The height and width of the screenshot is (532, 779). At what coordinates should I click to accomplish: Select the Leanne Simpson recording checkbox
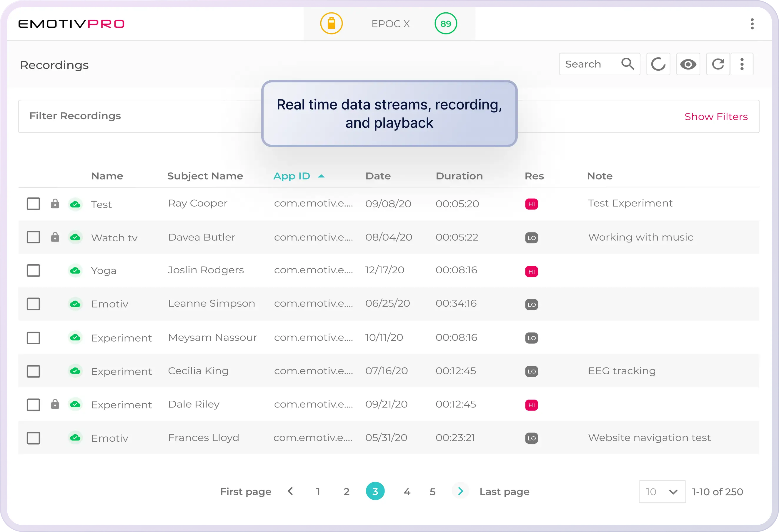[x=34, y=304]
